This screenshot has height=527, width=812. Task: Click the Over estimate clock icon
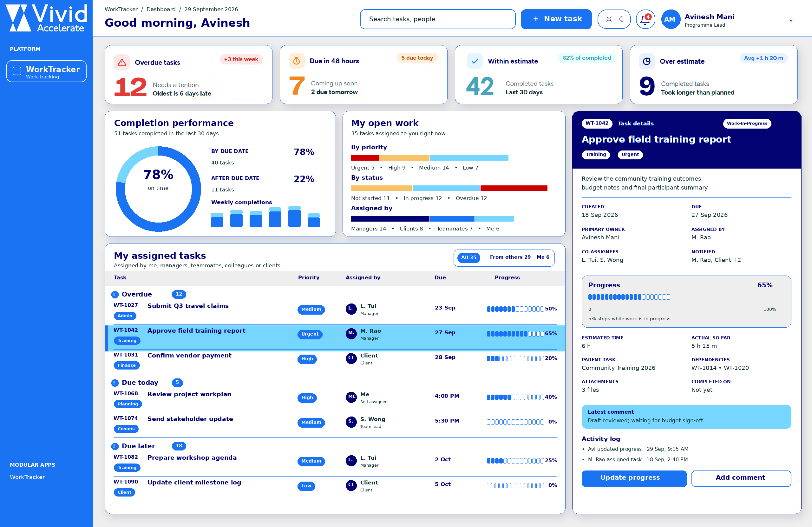point(646,62)
